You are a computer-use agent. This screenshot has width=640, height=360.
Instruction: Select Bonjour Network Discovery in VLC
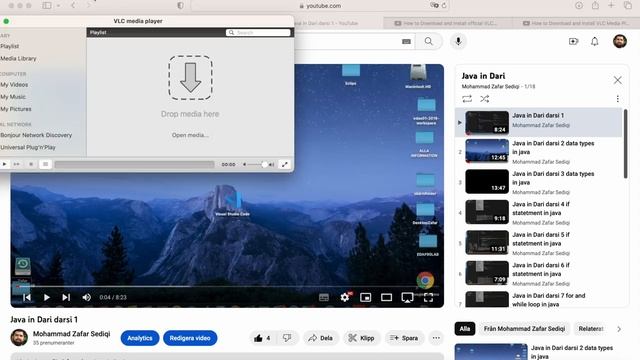tap(36, 135)
